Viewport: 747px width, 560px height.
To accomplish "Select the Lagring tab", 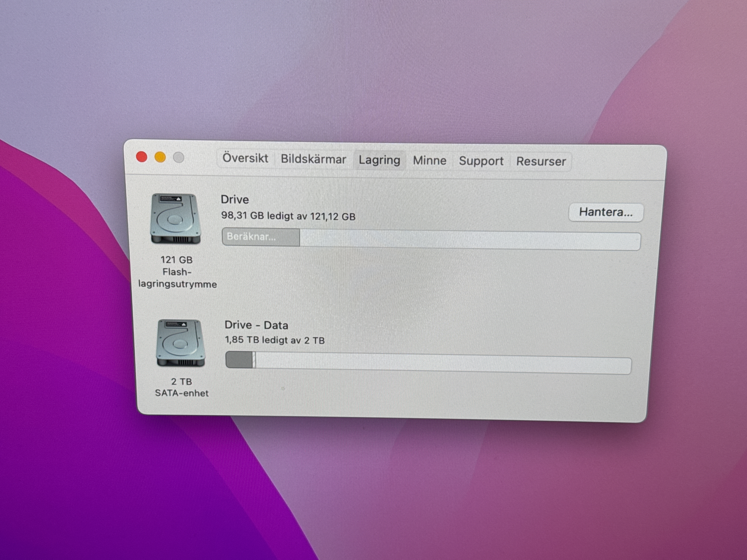I will point(379,160).
